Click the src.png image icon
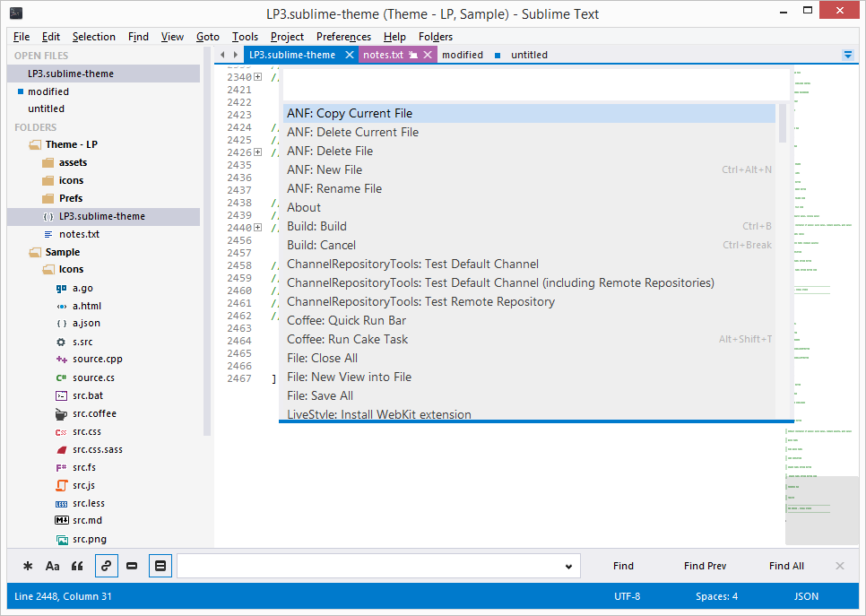 click(x=61, y=539)
